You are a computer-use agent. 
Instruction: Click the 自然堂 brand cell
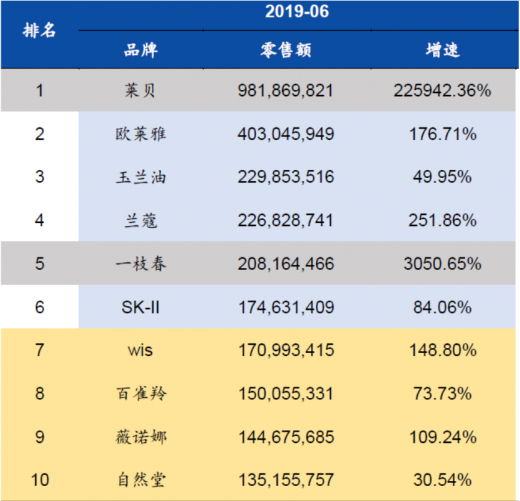(x=141, y=480)
